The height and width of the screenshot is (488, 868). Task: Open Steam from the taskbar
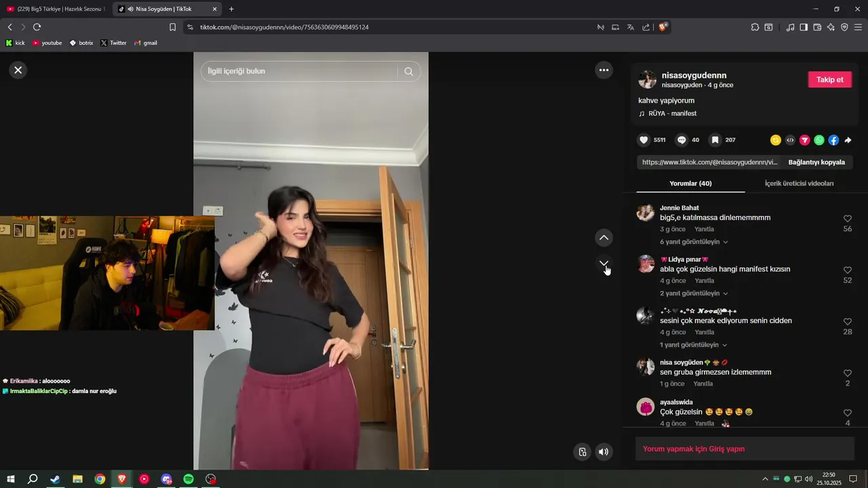pyautogui.click(x=55, y=479)
